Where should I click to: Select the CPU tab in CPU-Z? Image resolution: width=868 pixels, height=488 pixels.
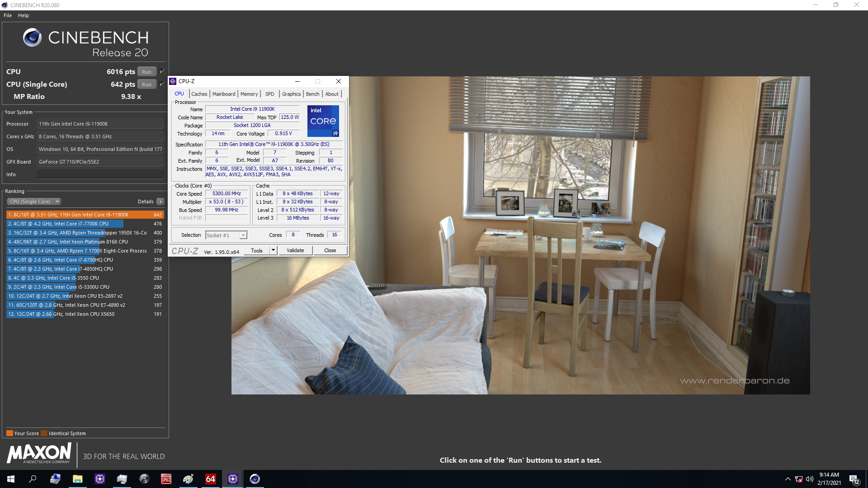[x=179, y=94]
